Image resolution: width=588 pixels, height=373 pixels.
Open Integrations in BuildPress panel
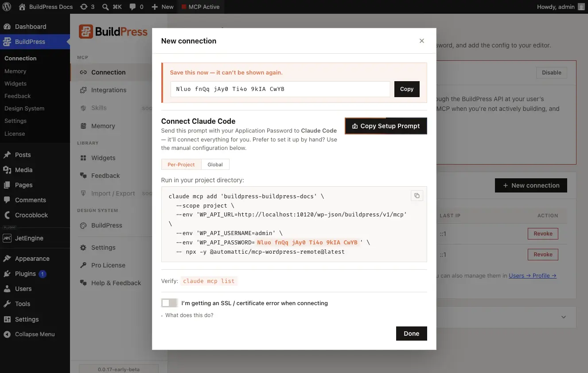coord(109,90)
